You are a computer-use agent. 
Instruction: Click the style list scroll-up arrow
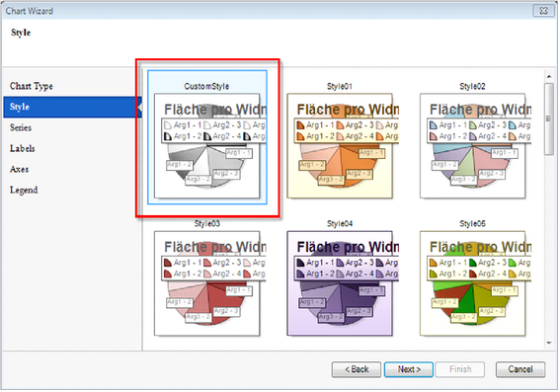click(549, 76)
